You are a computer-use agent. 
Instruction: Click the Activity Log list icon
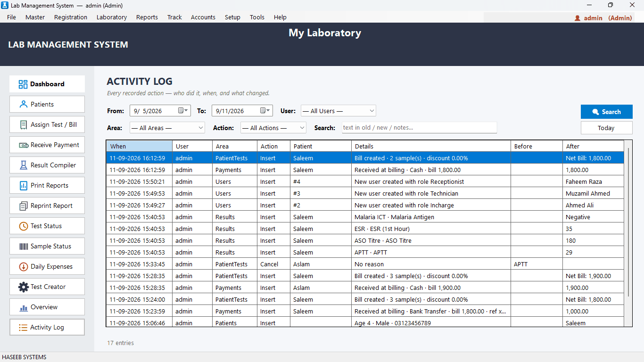(x=23, y=328)
